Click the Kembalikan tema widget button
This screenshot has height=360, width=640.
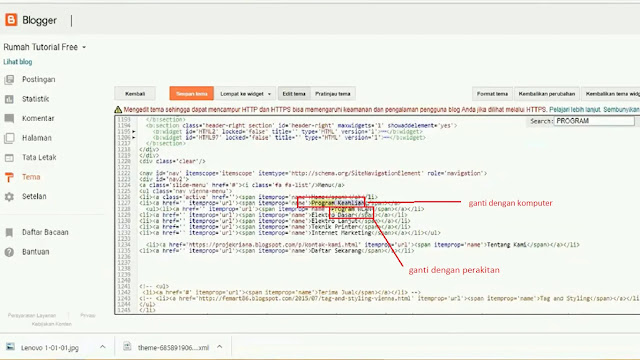coord(611,94)
